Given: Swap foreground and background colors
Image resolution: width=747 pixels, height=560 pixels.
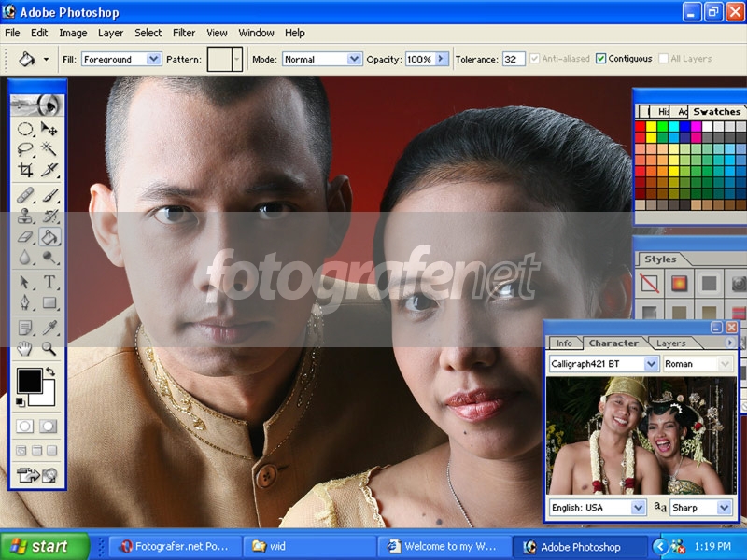Looking at the screenshot, I should (x=50, y=371).
